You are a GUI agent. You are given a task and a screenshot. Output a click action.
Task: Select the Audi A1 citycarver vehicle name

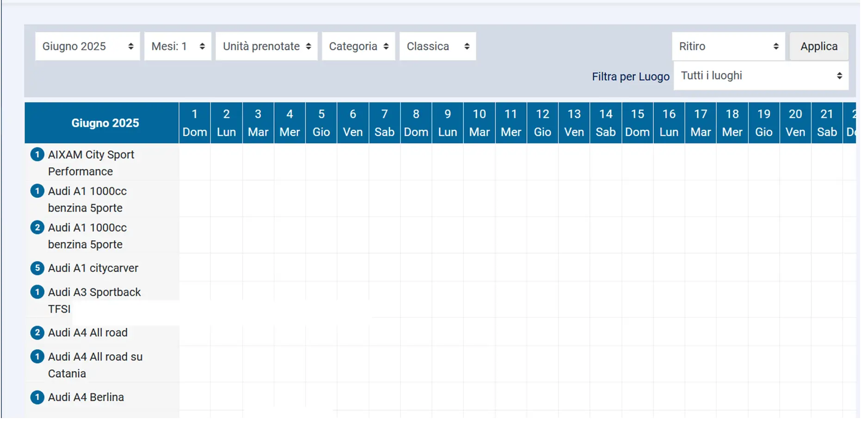(93, 268)
